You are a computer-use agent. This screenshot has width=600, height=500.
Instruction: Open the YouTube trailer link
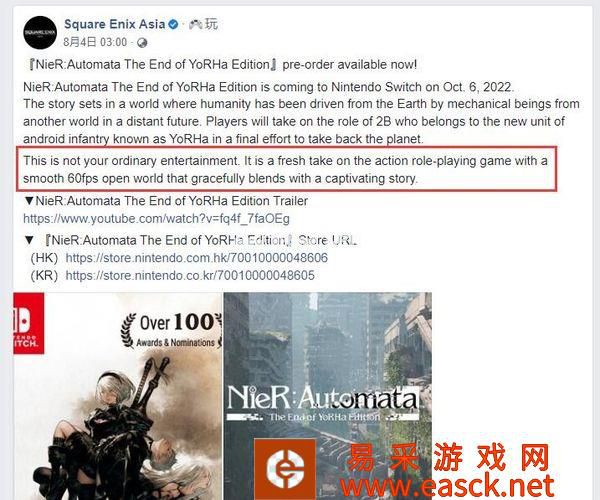click(157, 219)
